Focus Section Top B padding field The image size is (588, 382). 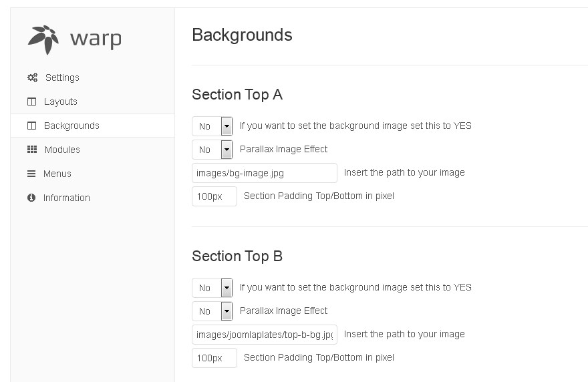pyautogui.click(x=214, y=358)
